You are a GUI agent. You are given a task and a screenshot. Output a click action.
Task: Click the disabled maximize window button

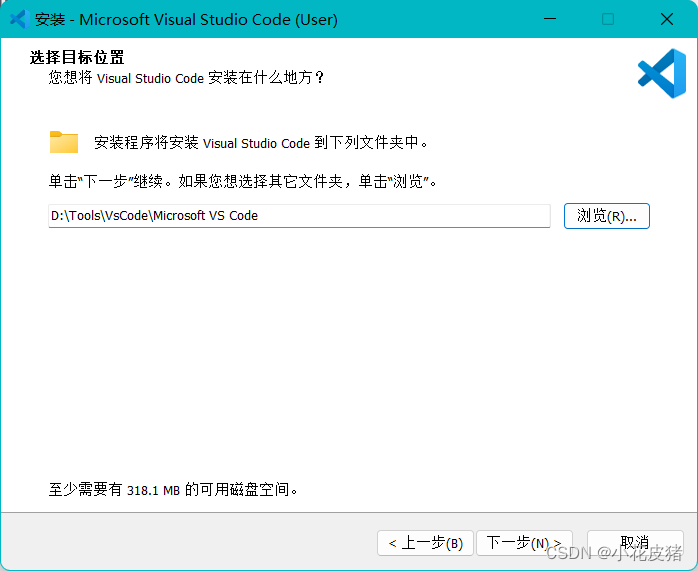[608, 19]
